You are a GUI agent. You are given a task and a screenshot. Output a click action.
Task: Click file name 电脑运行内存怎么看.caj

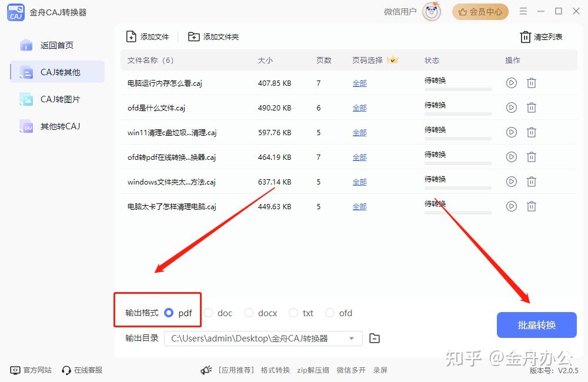pos(165,83)
